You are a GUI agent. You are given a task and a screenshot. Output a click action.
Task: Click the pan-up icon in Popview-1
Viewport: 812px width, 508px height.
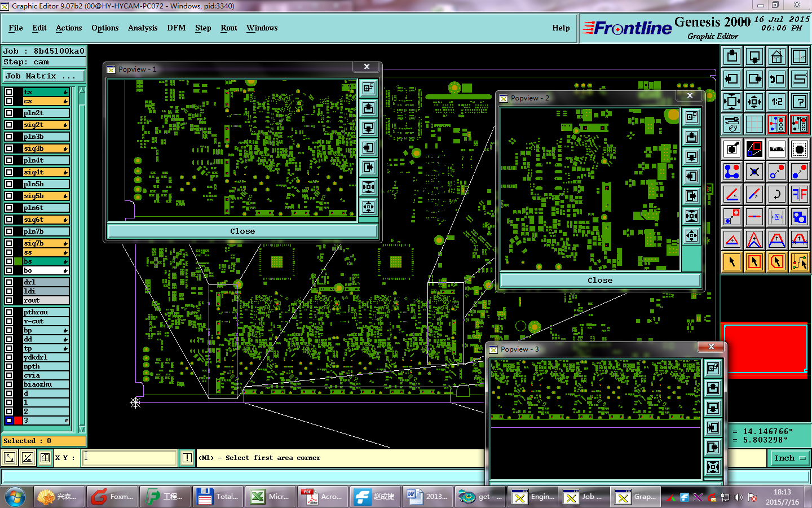(369, 108)
